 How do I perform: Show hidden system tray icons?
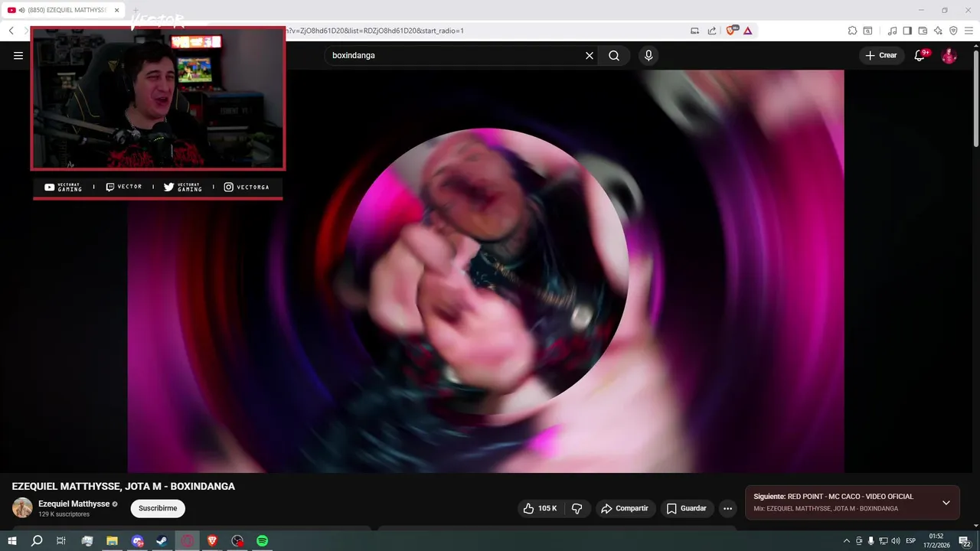point(847,541)
